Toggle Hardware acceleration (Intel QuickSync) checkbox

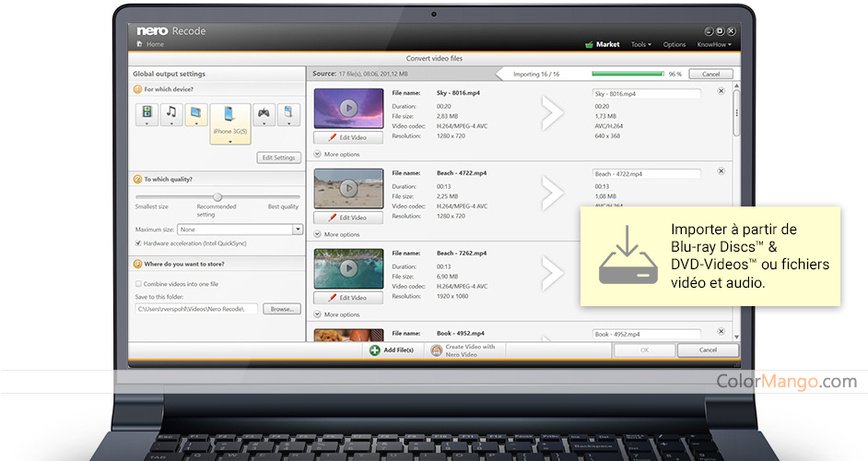click(138, 243)
